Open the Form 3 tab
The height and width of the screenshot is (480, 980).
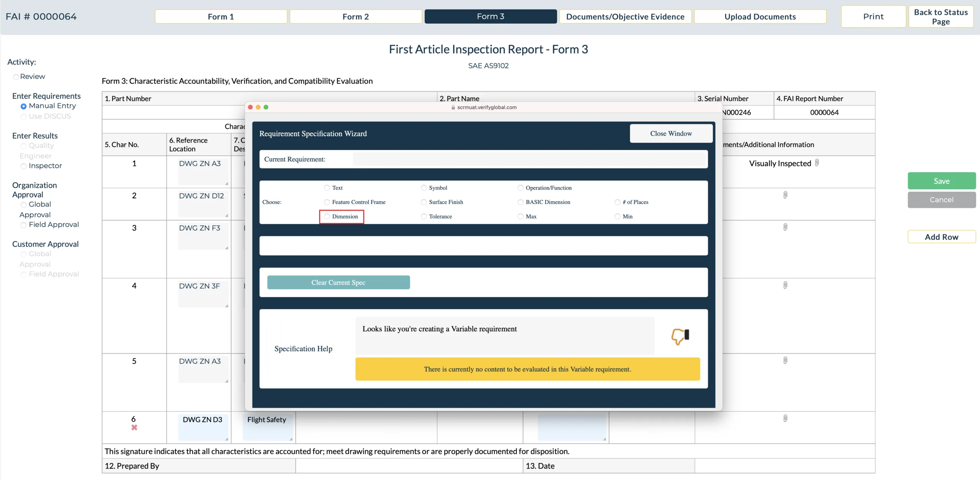[x=491, y=16]
